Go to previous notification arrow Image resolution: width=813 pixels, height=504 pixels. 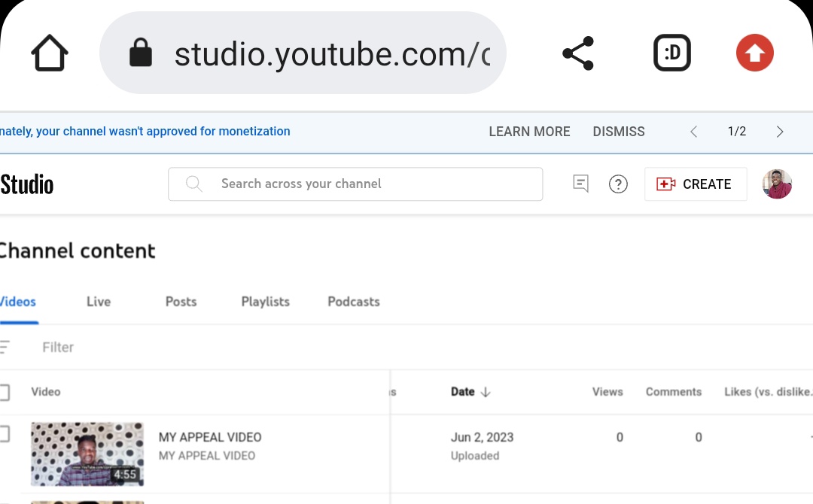point(694,132)
